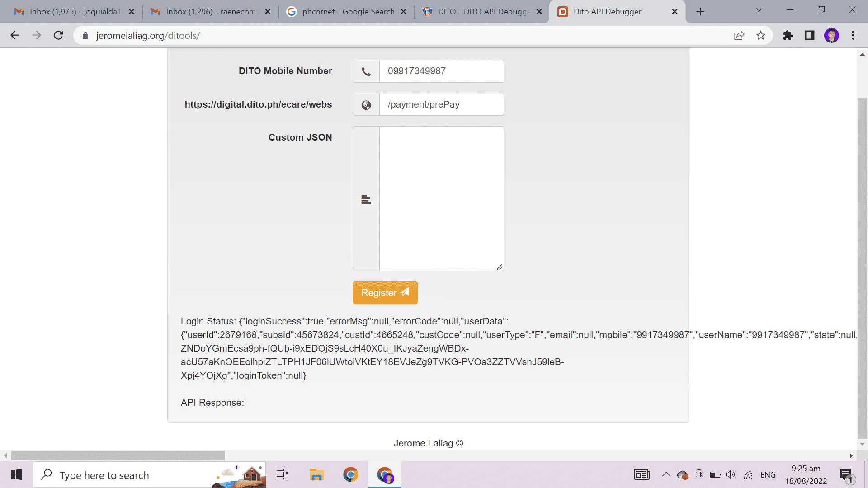Click the https://digital.dito.ph/ecare/webs label
This screenshot has height=488, width=868.
click(258, 104)
